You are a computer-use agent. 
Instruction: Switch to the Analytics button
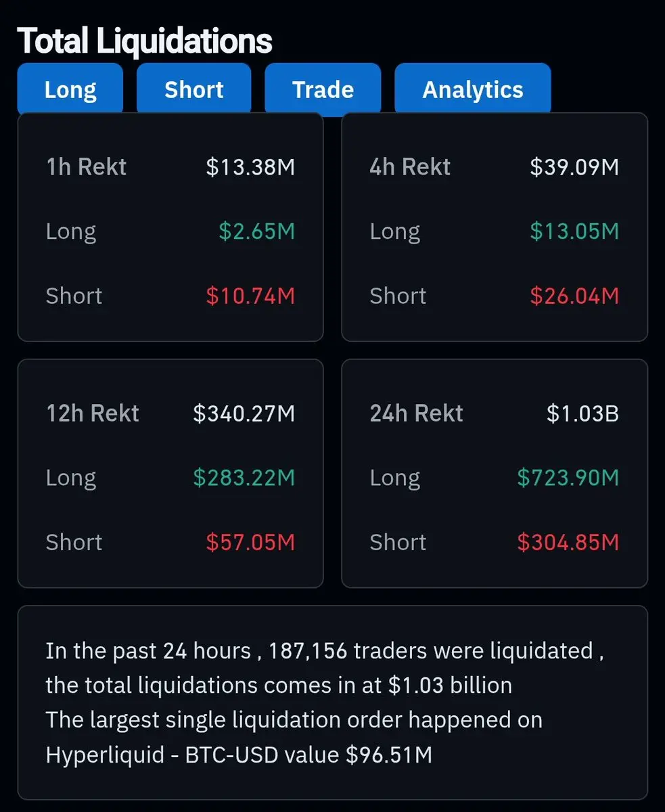[x=473, y=89]
